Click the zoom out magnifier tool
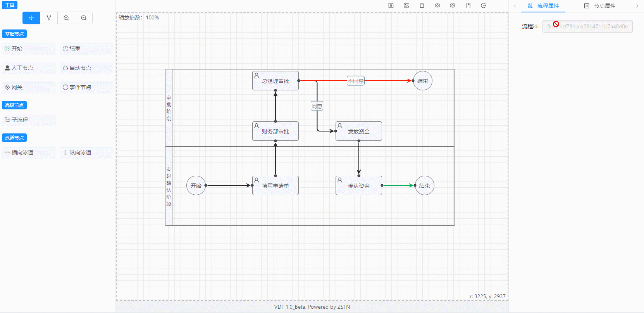This screenshot has height=313, width=644. click(84, 18)
